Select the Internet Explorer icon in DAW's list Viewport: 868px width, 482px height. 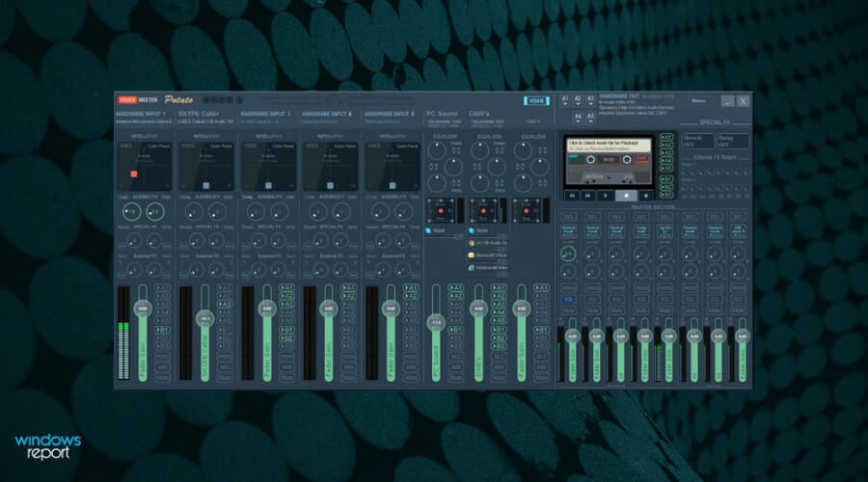472,267
